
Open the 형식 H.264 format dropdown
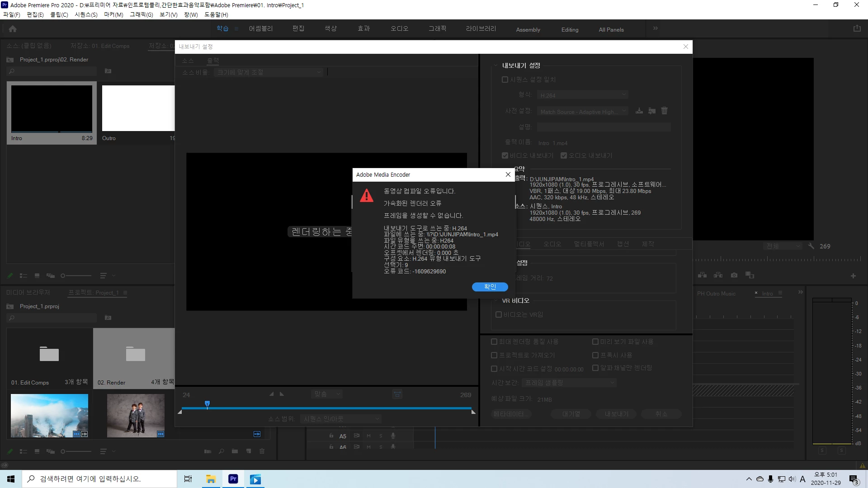[583, 95]
